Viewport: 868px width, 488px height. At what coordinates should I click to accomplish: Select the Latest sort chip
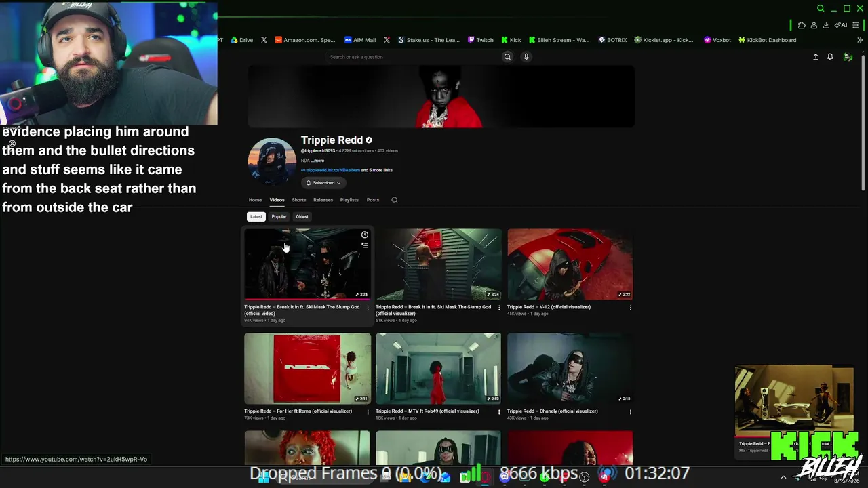click(256, 217)
